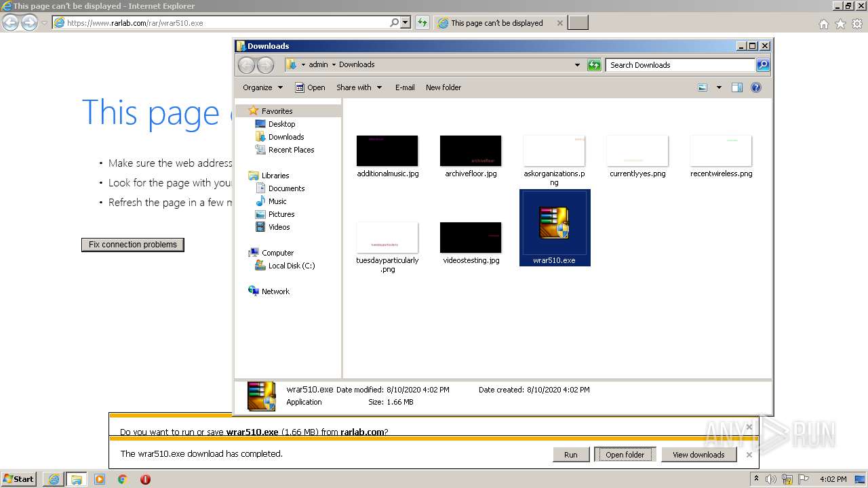Close the download completed notification
This screenshot has height=488, width=868.
(x=749, y=455)
